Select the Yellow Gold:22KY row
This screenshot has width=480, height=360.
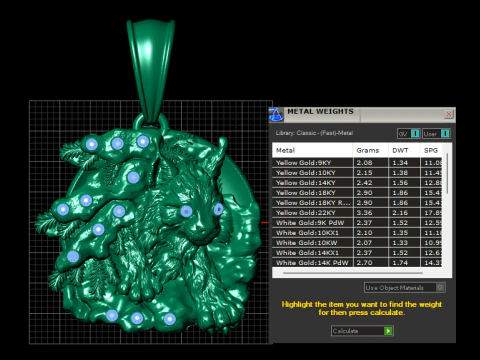[x=357, y=213]
